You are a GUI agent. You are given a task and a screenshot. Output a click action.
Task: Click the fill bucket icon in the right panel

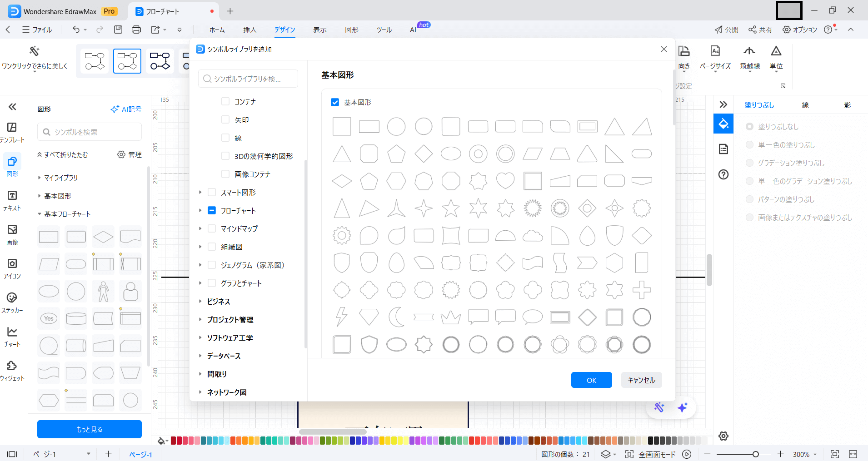tap(723, 124)
